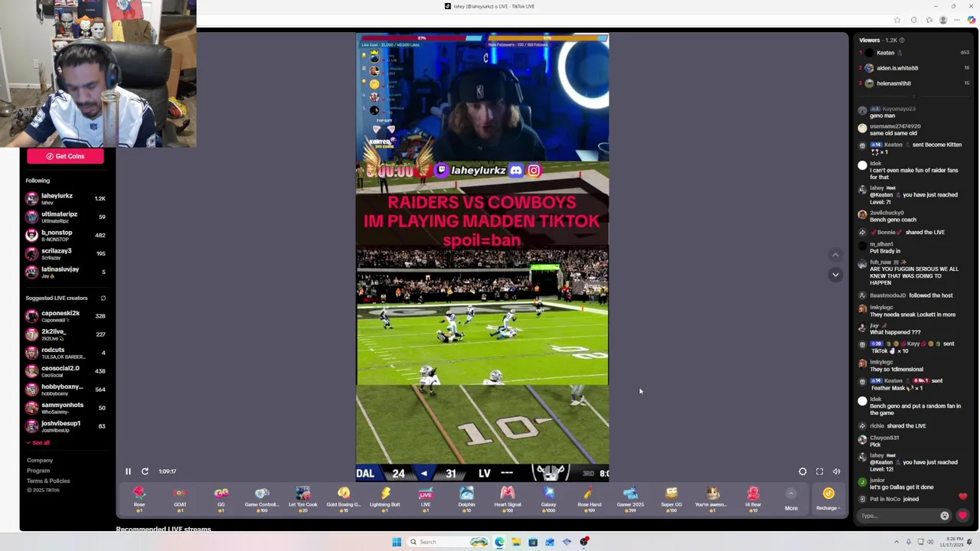Open rodcuts suggested creator
This screenshot has width=980, height=551.
coord(66,352)
